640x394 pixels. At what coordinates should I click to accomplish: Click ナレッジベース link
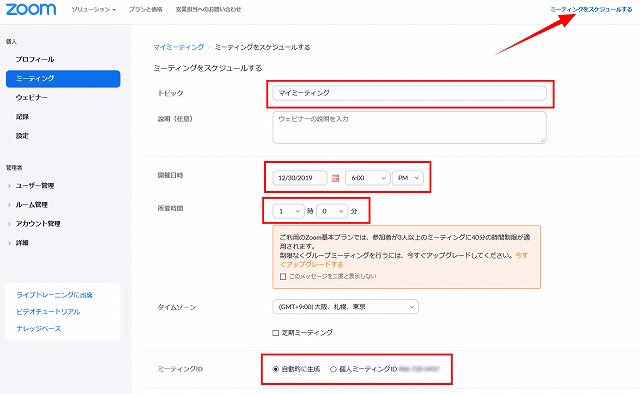[39, 329]
